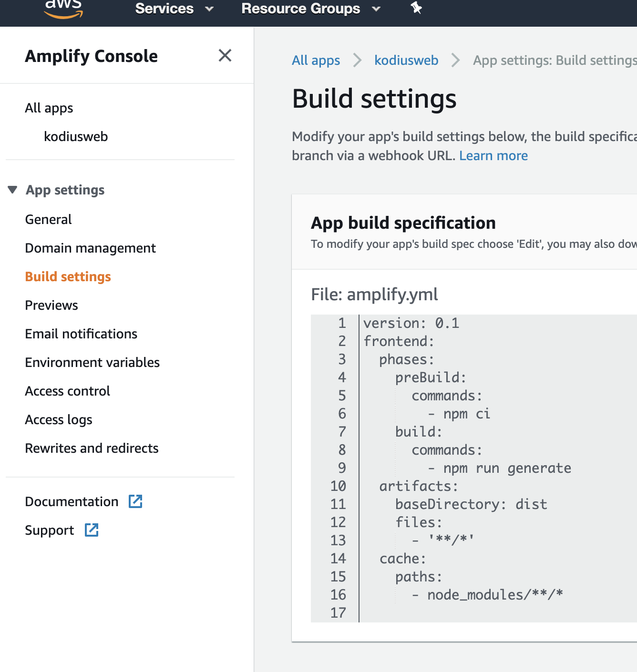Click the external-link icon beside Support

(92, 530)
